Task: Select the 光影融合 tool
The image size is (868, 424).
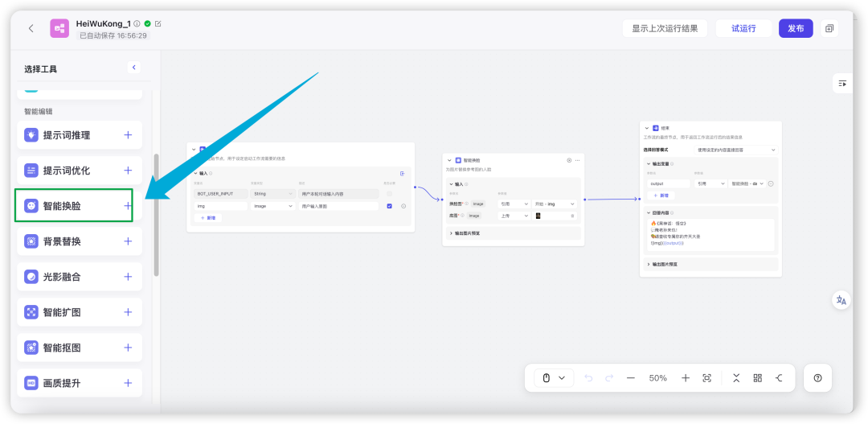Action: point(80,277)
